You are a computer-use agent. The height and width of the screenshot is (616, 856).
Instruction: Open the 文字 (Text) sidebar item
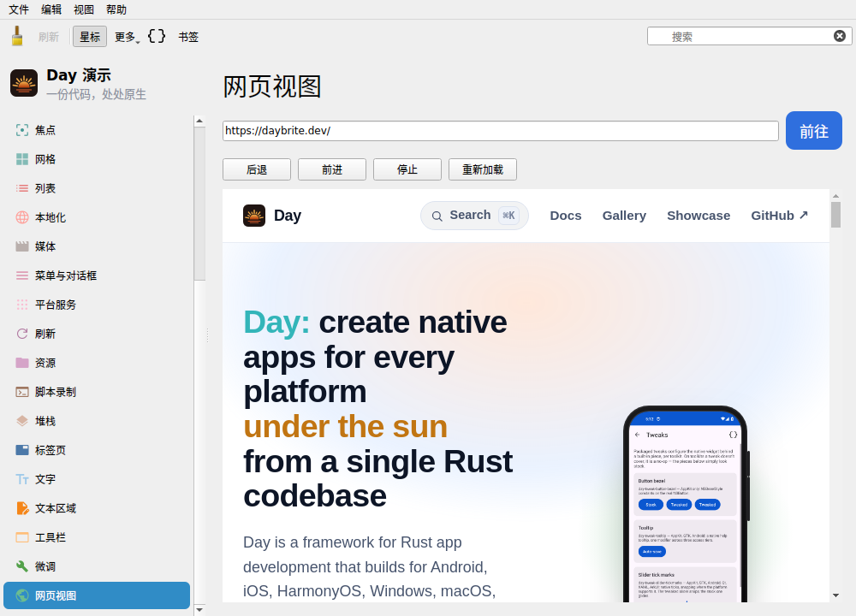click(x=97, y=479)
